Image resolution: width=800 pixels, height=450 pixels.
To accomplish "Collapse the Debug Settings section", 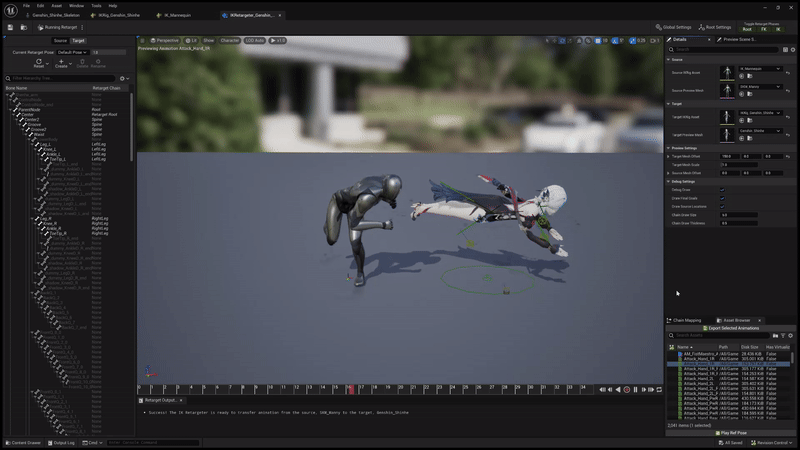I will coord(668,181).
